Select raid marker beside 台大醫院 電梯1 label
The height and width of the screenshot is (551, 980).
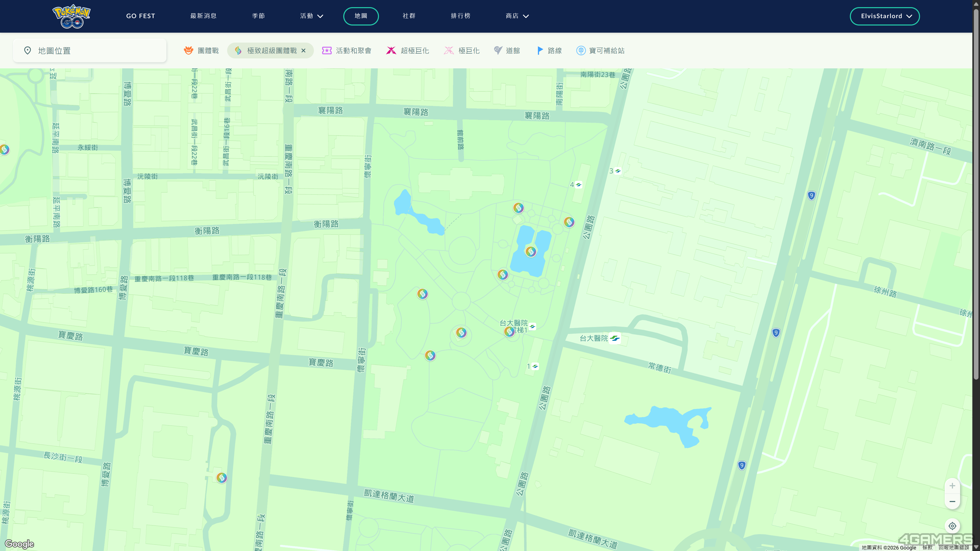(x=509, y=332)
